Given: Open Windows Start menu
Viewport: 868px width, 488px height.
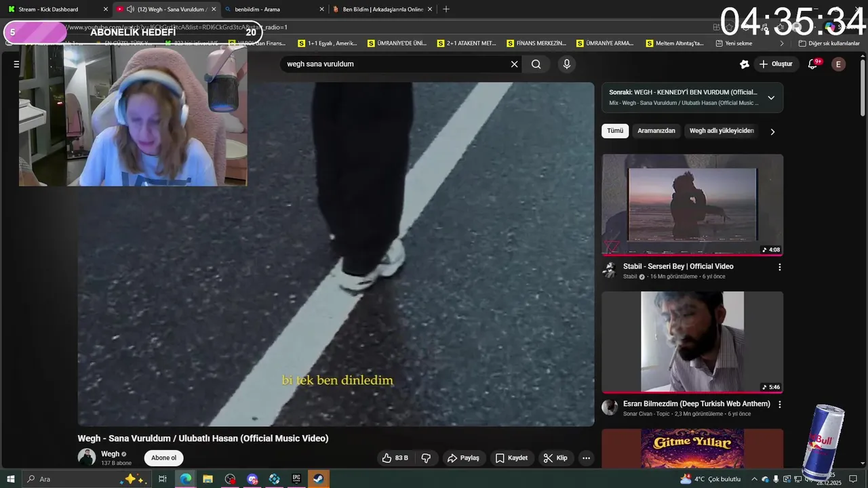Looking at the screenshot, I should 11,479.
